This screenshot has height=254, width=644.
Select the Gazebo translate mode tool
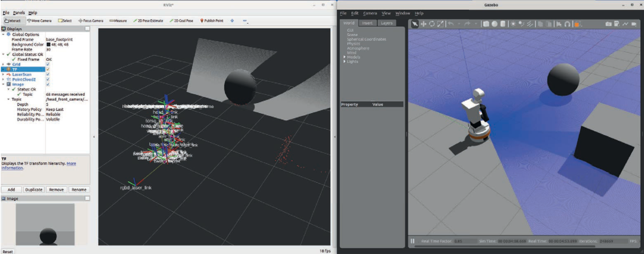423,24
